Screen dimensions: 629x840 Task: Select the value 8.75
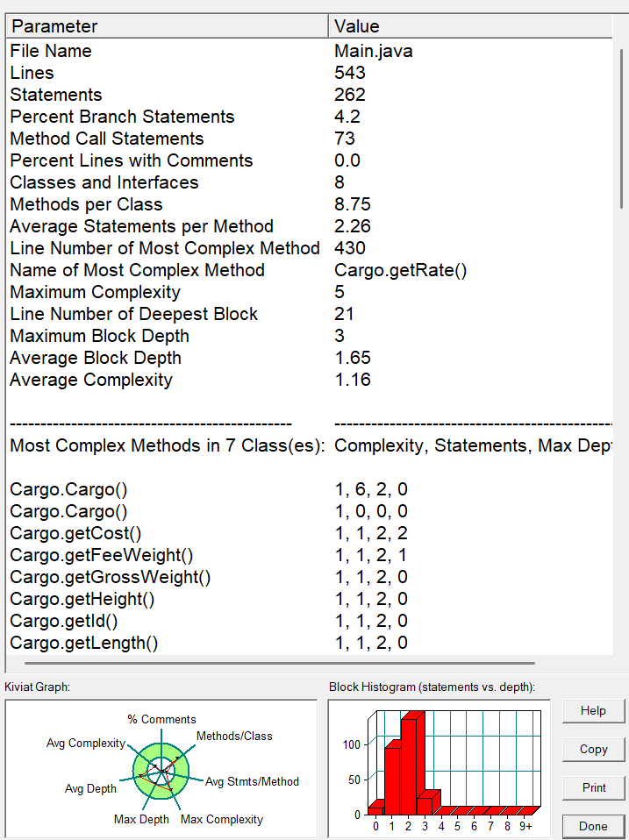[x=353, y=204]
